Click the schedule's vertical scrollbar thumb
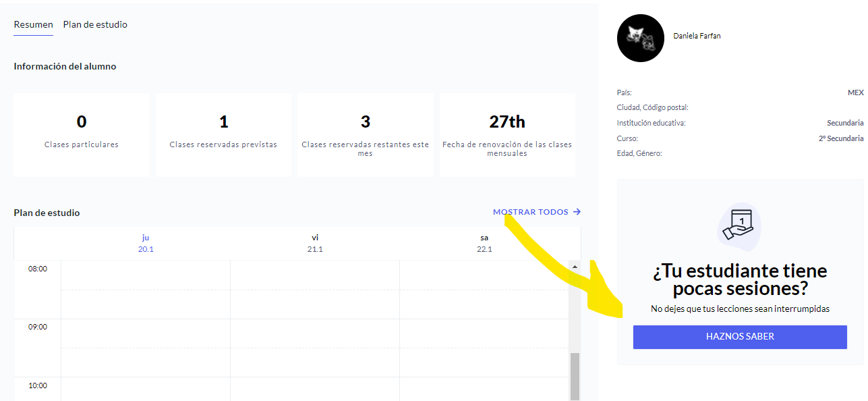Image resolution: width=868 pixels, height=401 pixels. point(575,375)
